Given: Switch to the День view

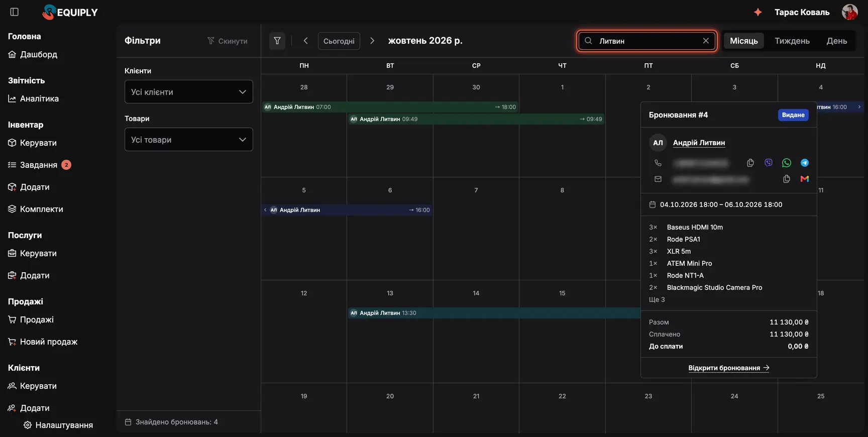Looking at the screenshot, I should [837, 41].
